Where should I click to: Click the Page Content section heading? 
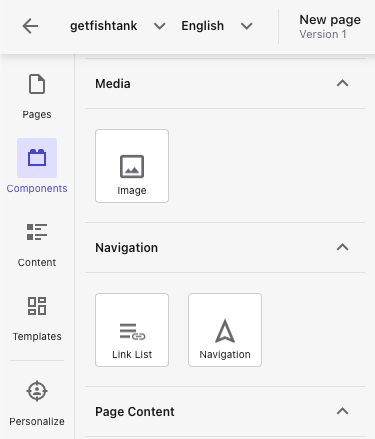(135, 412)
